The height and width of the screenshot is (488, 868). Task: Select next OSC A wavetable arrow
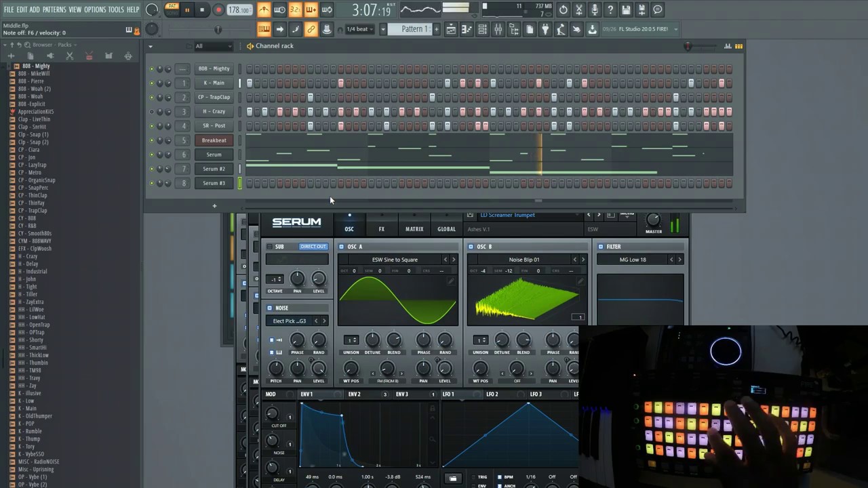(454, 260)
